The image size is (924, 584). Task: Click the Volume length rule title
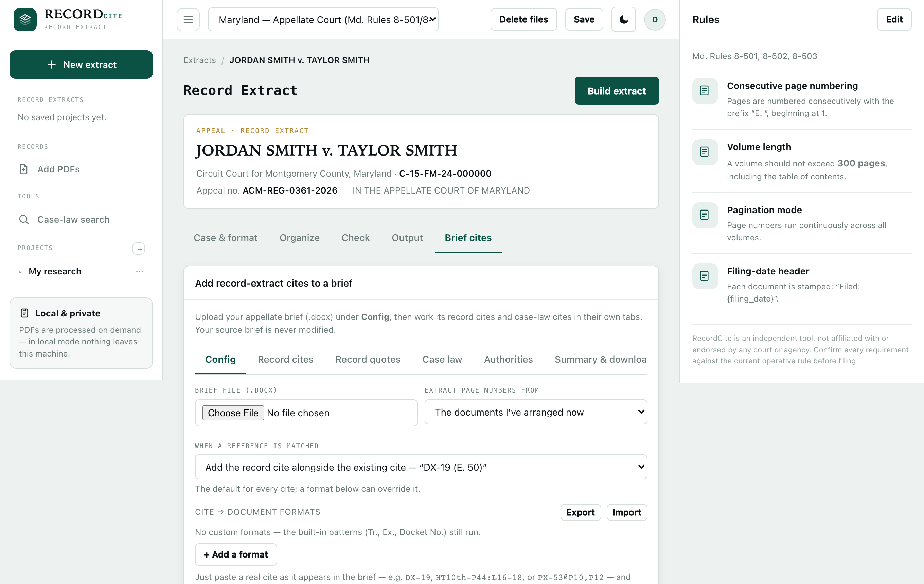[x=759, y=147]
